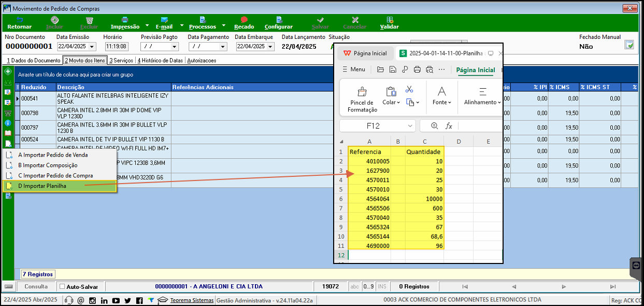This screenshot has height=306, width=644.
Task: Click the Pincel de Formatação icon
Action: pos(363,92)
